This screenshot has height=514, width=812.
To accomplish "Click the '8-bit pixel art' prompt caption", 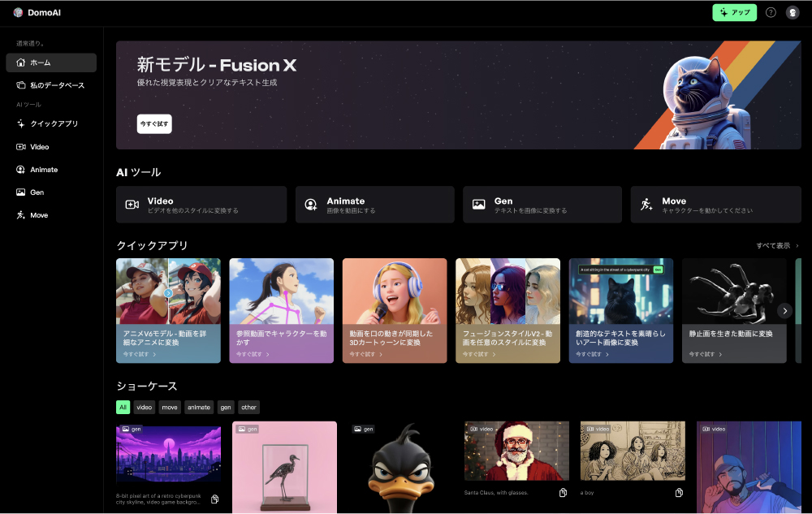I will (158, 499).
